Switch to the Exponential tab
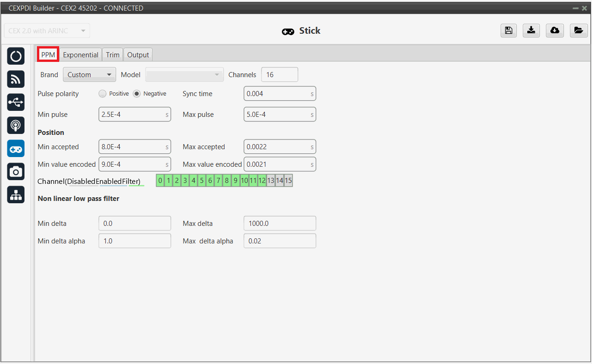592x364 pixels. click(80, 55)
